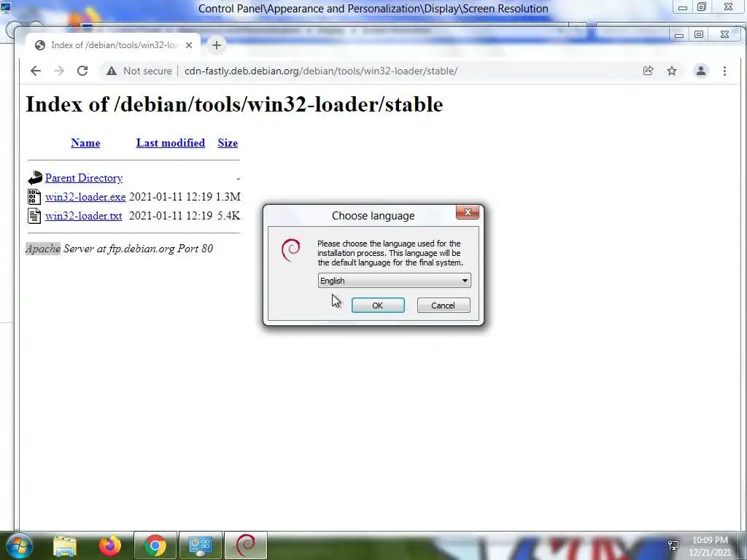This screenshot has height=560, width=747.
Task: Sort listing by Last modified
Action: pos(171,143)
